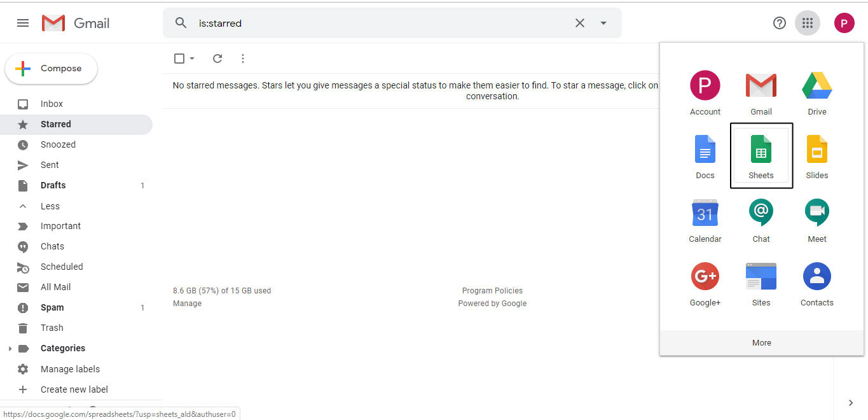Open the Google+ app

point(705,284)
